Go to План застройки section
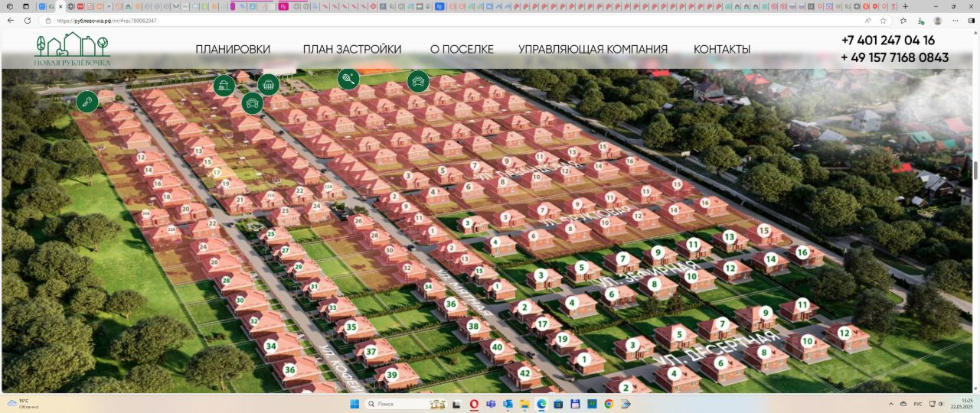The image size is (980, 413). click(x=351, y=49)
